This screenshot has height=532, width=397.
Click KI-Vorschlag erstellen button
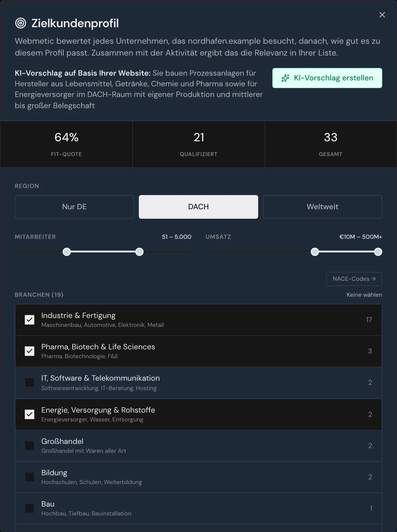click(327, 78)
